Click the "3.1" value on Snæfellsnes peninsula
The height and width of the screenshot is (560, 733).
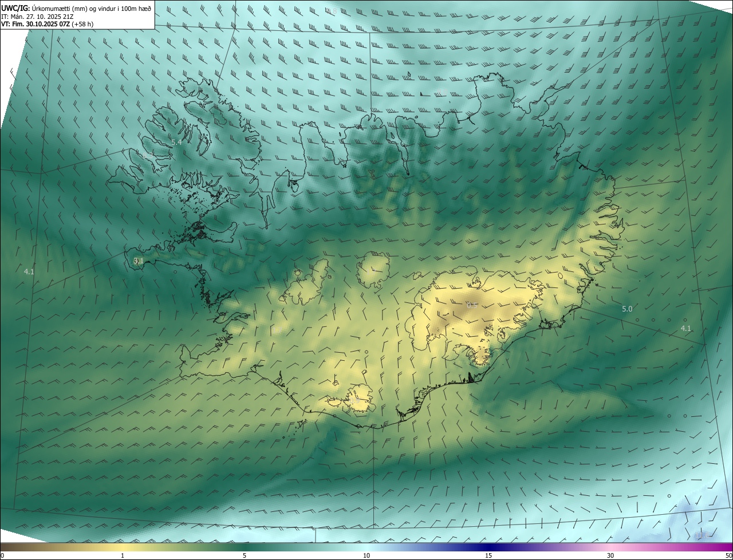pyautogui.click(x=138, y=261)
